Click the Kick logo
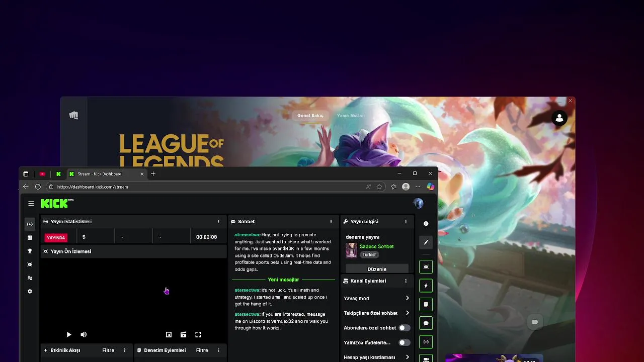 [x=57, y=203]
